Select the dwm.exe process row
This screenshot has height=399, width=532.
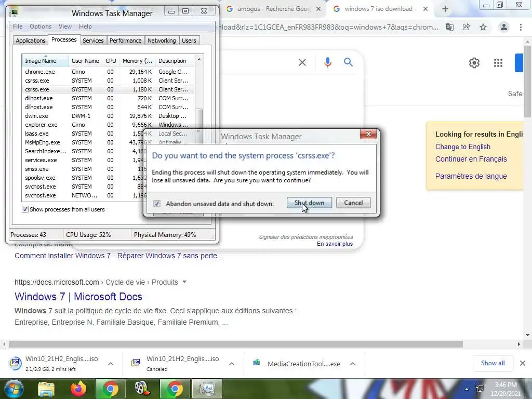click(x=108, y=116)
